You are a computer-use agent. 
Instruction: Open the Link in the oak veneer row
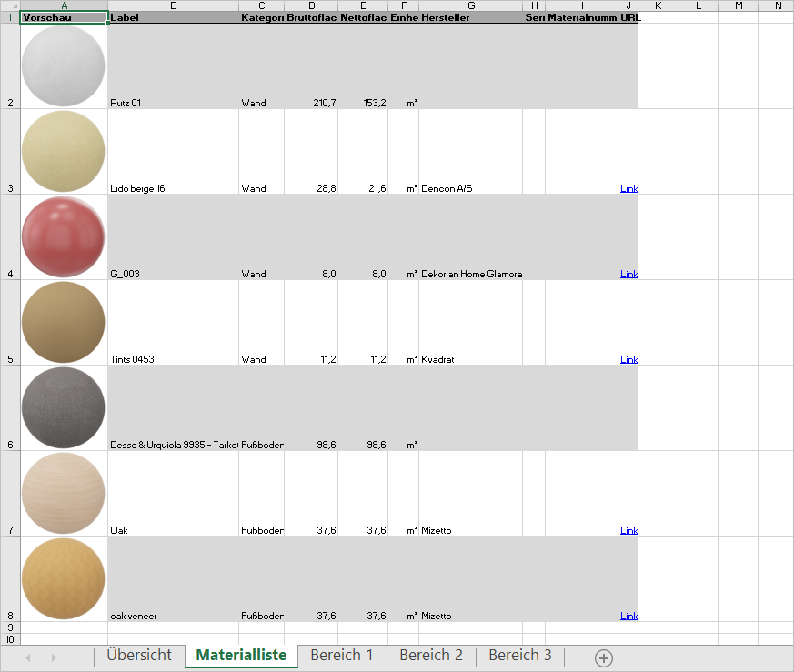tap(628, 616)
